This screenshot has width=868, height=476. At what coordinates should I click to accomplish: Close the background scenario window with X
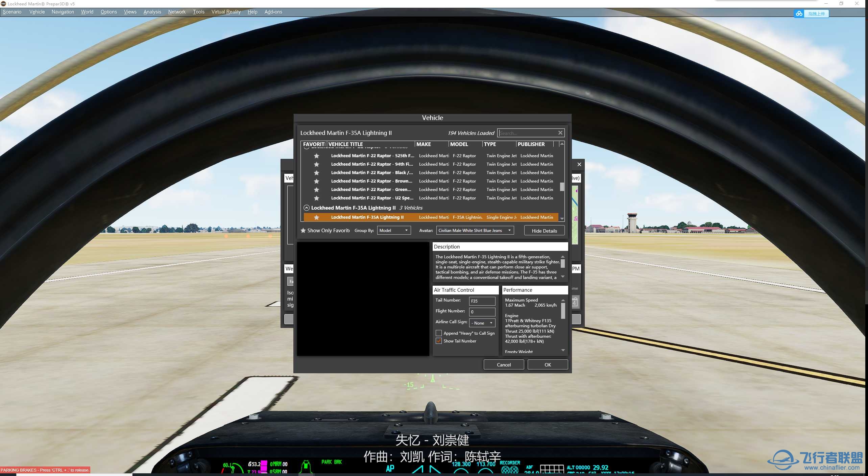579,164
